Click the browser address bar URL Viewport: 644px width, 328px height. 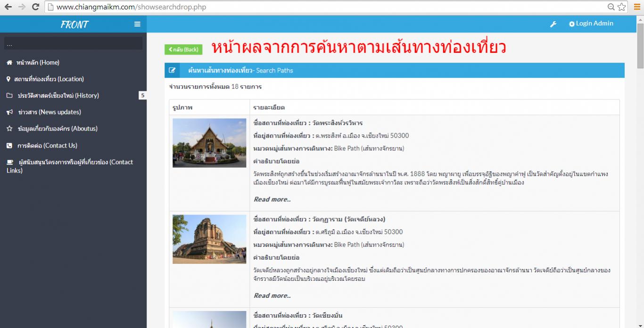(x=131, y=7)
